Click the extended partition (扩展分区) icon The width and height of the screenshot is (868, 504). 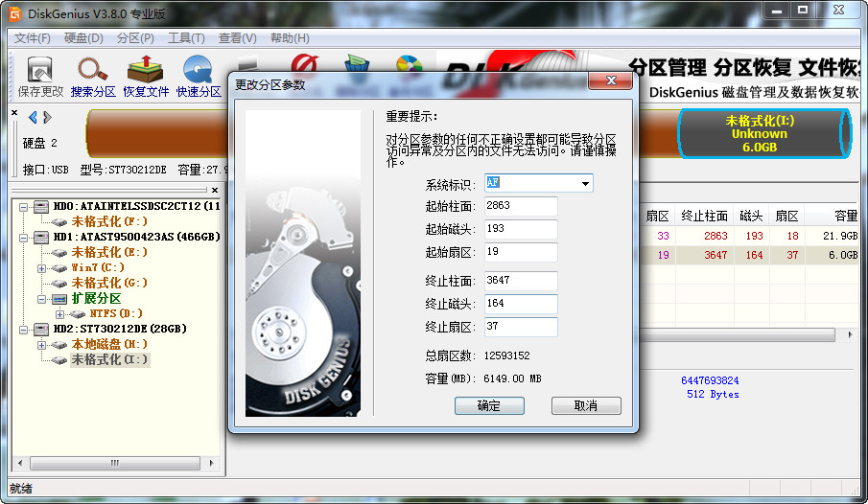point(59,299)
